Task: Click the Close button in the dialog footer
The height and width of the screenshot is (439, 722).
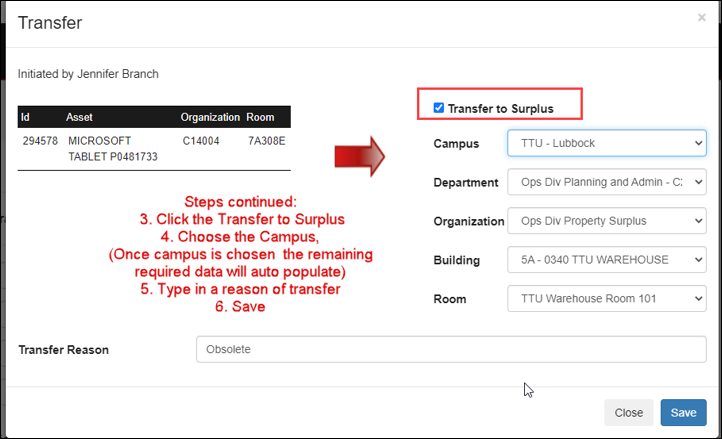Action: click(x=629, y=412)
